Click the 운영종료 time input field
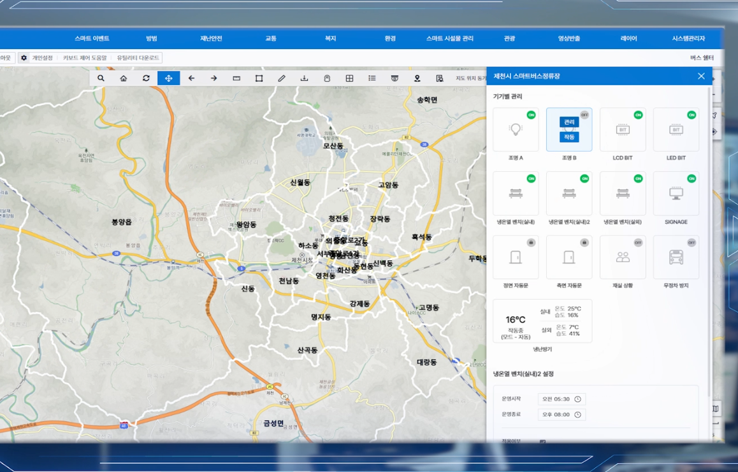This screenshot has width=738, height=472. [x=562, y=415]
